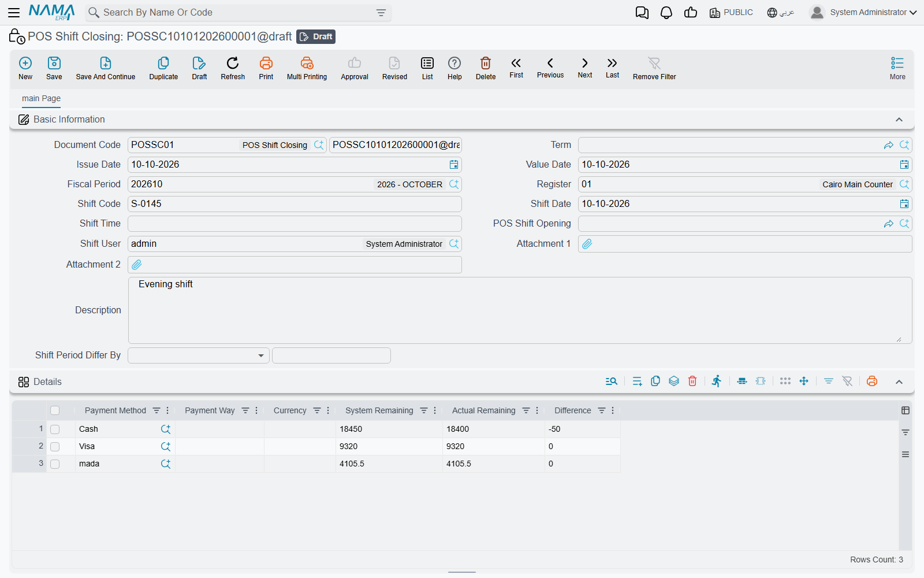Go to the Next record
924x578 pixels.
[x=585, y=67]
